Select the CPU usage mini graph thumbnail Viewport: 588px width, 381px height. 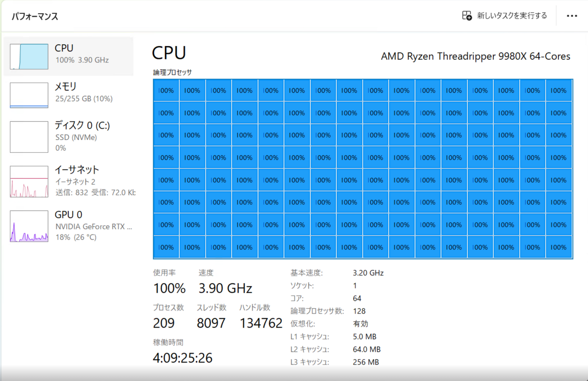tap(29, 57)
